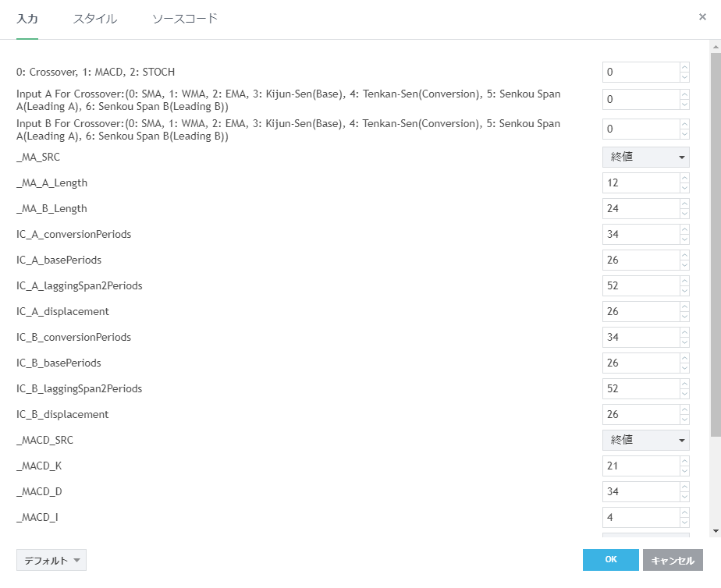Increase IC_A_laggingSpan2Periods with up arrow

[x=684, y=281]
